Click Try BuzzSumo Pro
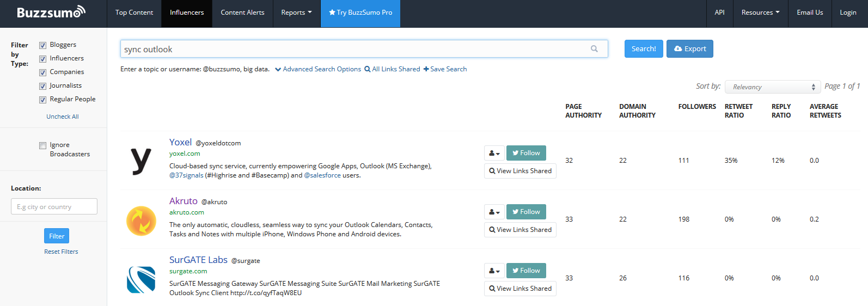The width and height of the screenshot is (868, 306). coord(360,13)
